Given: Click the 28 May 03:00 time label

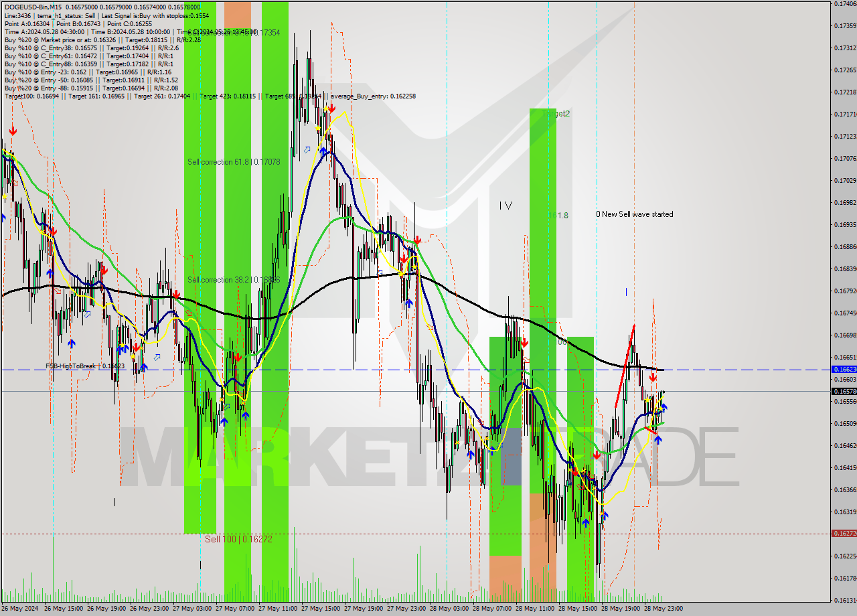Looking at the screenshot, I should coord(450,609).
